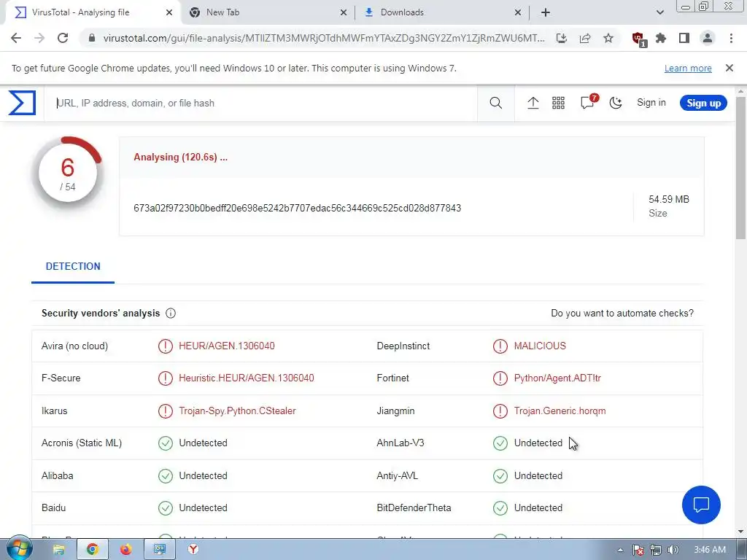Click the 54.59 MB size value
Screen dimensions: 747x560
669,200
